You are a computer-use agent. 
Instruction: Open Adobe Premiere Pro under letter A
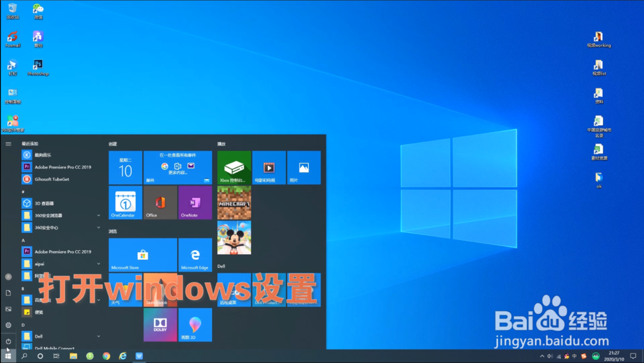pyautogui.click(x=61, y=251)
